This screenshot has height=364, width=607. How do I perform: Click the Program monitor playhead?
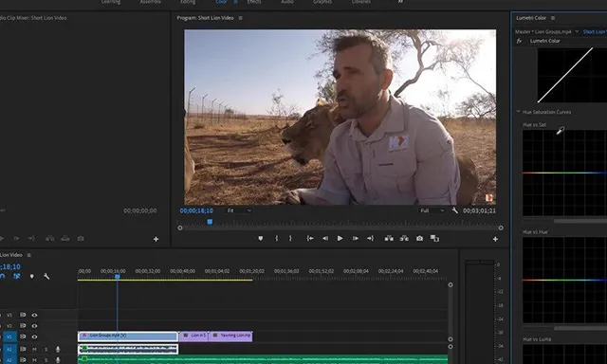point(210,222)
